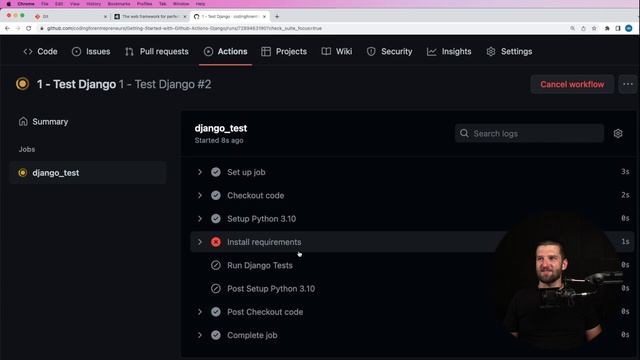Click the 1 - Test Django workflow title

click(76, 84)
